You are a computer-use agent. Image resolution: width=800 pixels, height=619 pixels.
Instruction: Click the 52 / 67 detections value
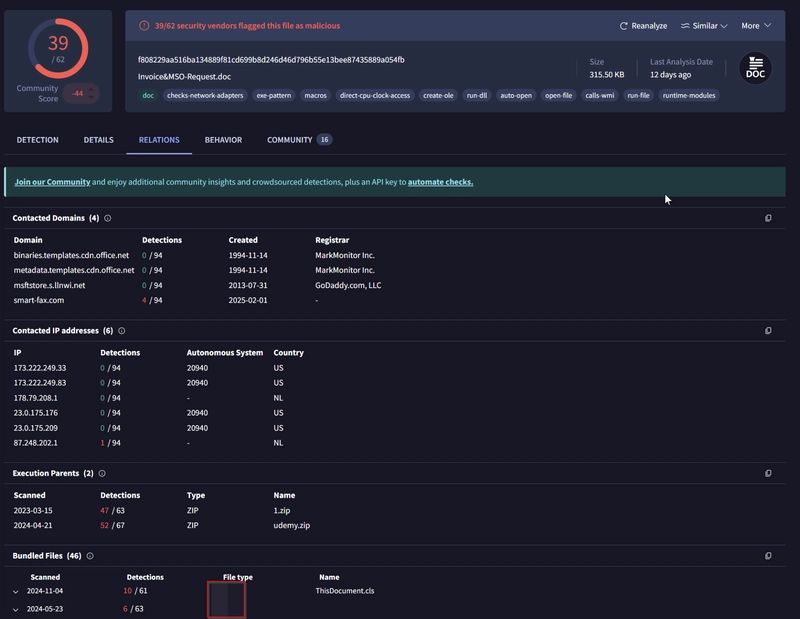click(x=112, y=525)
